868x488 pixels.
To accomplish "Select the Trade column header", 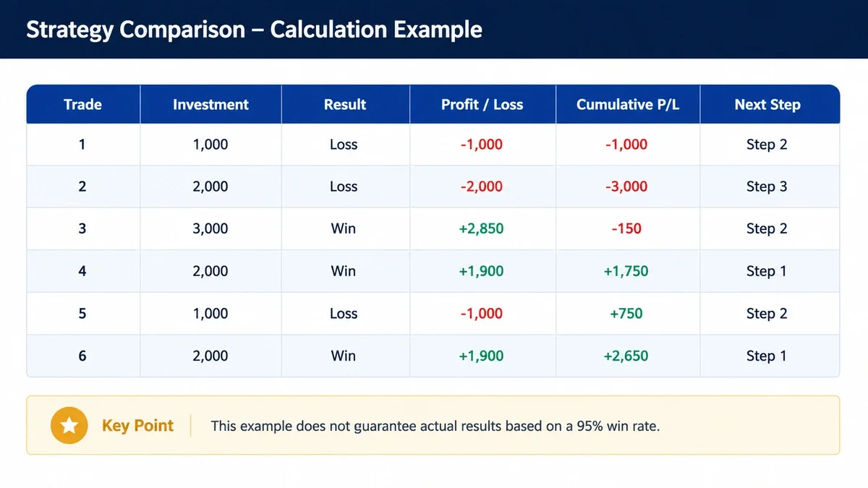I will (x=82, y=104).
